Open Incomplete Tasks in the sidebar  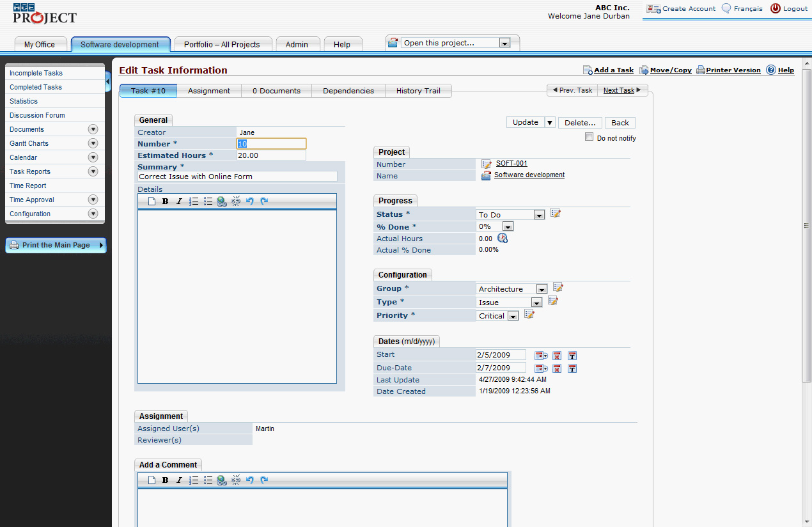tap(54, 73)
